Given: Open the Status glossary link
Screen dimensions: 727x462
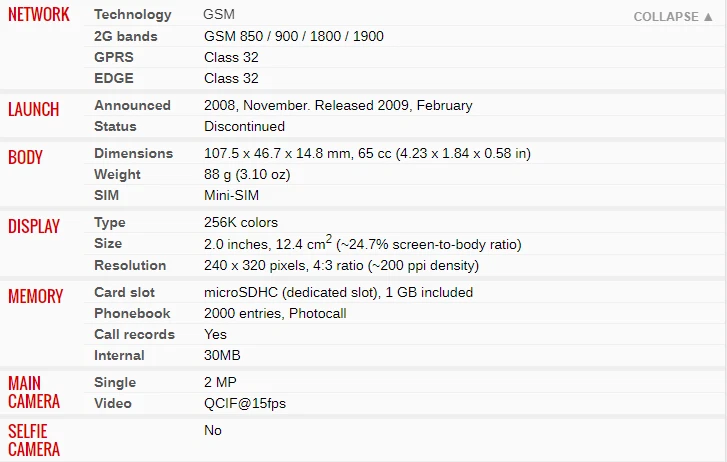Looking at the screenshot, I should pos(115,126).
